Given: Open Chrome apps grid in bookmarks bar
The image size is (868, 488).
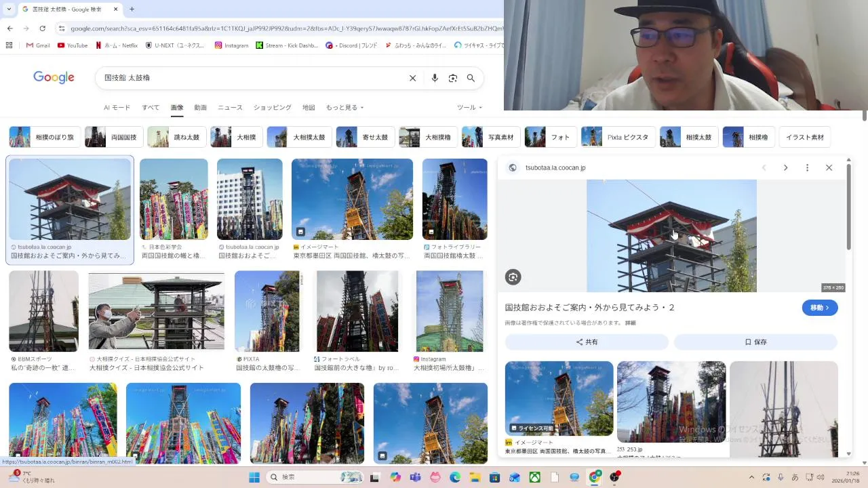Looking at the screenshot, I should [9, 45].
